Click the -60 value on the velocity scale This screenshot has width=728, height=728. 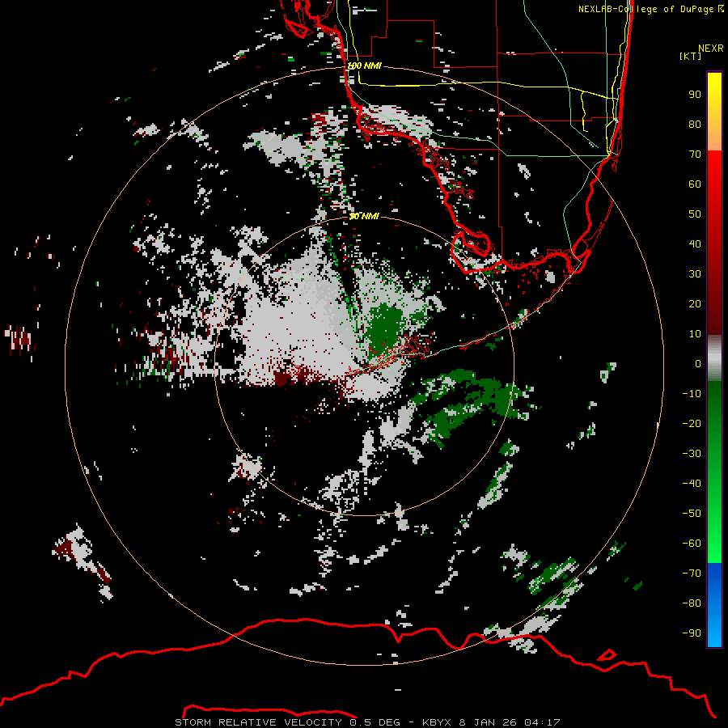point(692,544)
